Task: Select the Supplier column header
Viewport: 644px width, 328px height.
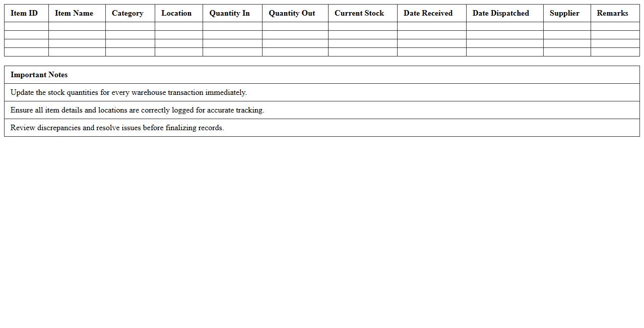Action: click(x=564, y=13)
